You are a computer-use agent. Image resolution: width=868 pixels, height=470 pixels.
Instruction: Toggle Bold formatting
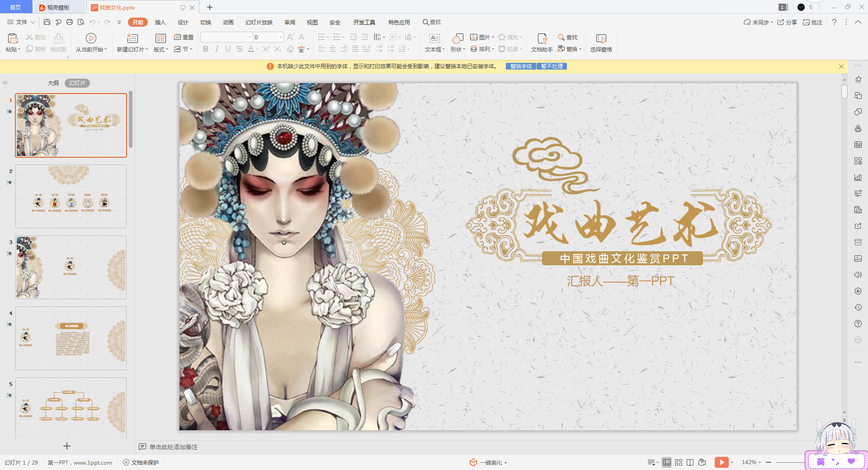click(x=206, y=49)
